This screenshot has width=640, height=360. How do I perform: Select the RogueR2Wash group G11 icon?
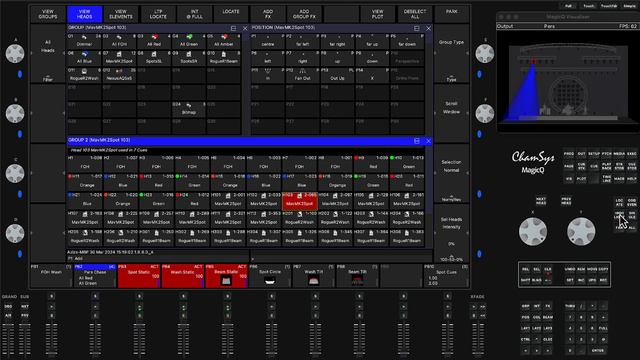(x=84, y=71)
